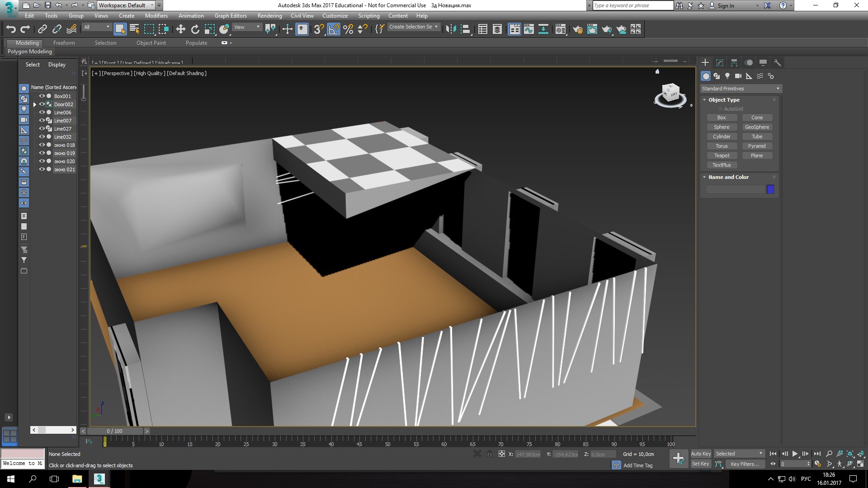Open the Standard Primitives dropdown

(741, 89)
